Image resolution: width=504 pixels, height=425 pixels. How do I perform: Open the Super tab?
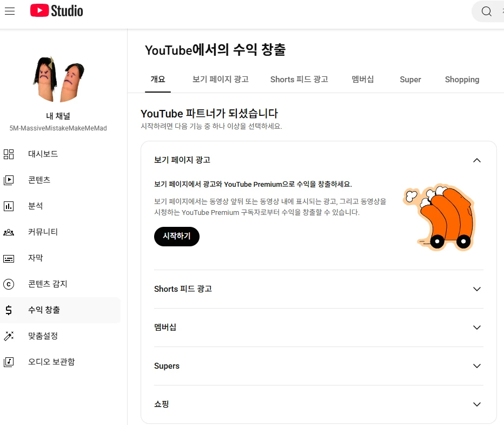pos(410,80)
